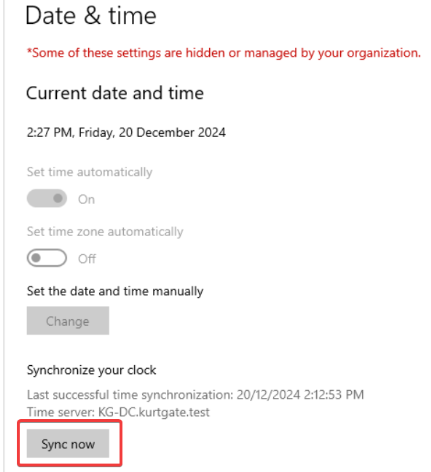Turn on Set time zone automatically switch
The image size is (431, 472).
pyautogui.click(x=47, y=258)
